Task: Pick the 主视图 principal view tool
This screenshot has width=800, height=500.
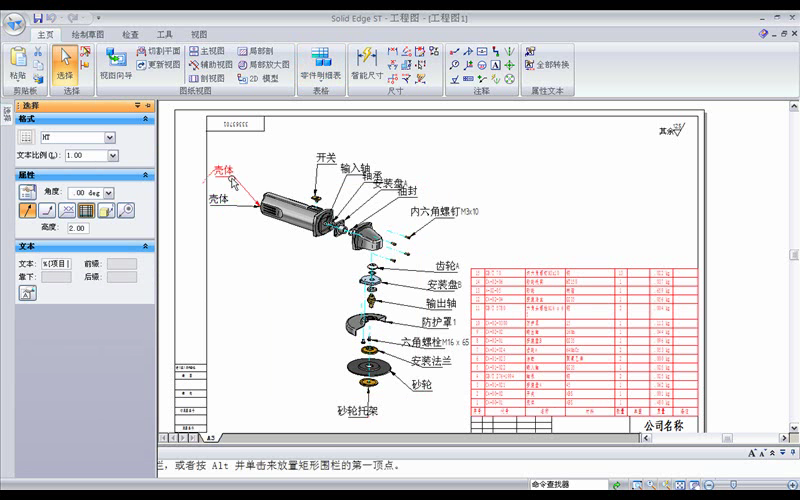Action: (x=207, y=51)
